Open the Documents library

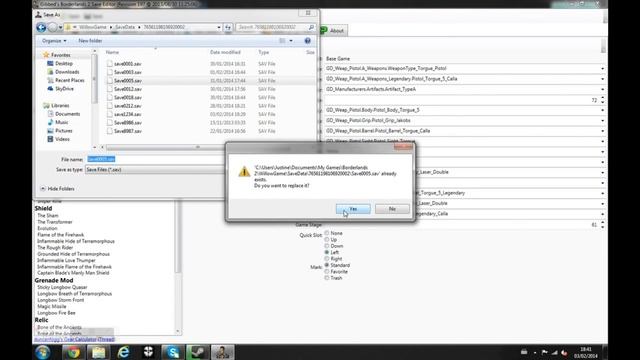[x=67, y=114]
